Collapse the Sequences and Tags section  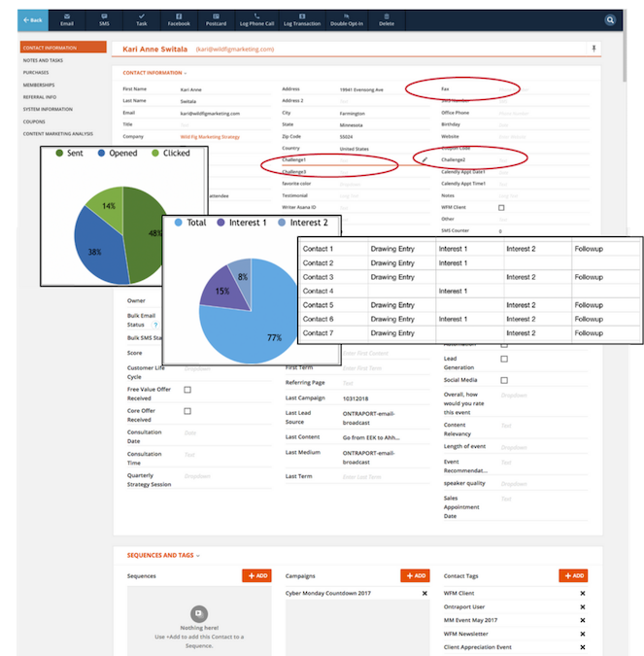163,556
